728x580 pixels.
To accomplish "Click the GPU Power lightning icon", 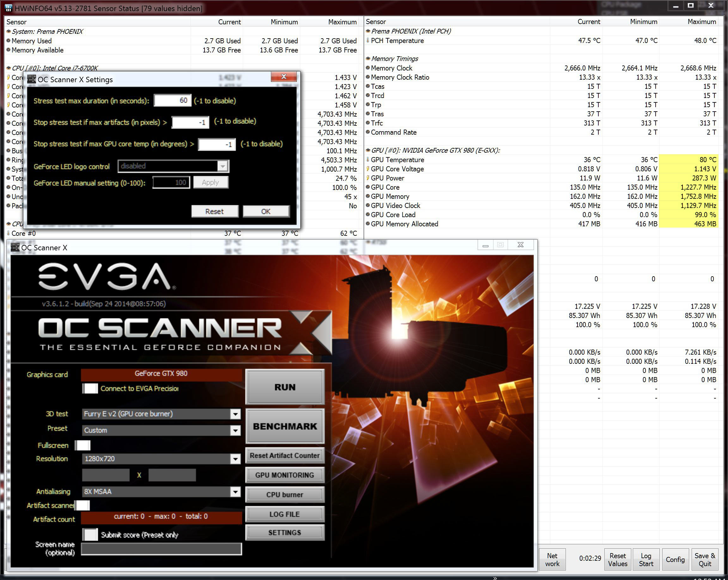I will [367, 178].
